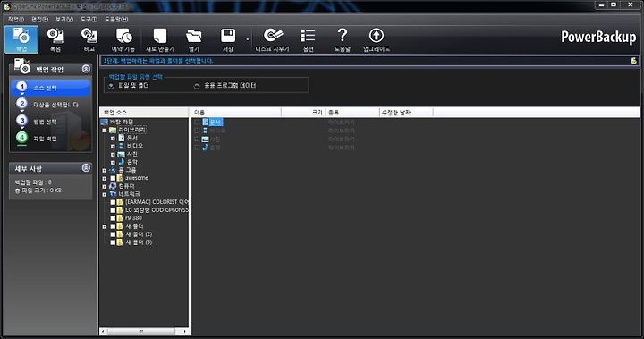Expand the 홈 그룹 tree node

click(105, 170)
